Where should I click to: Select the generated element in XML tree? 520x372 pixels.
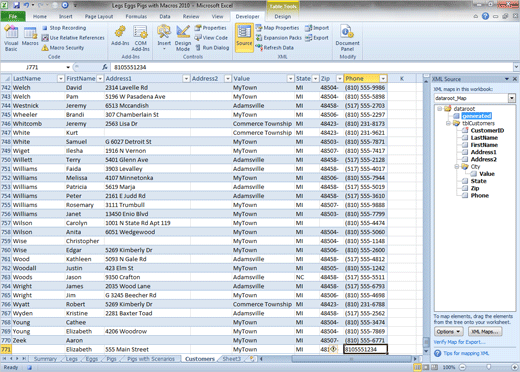(477, 116)
